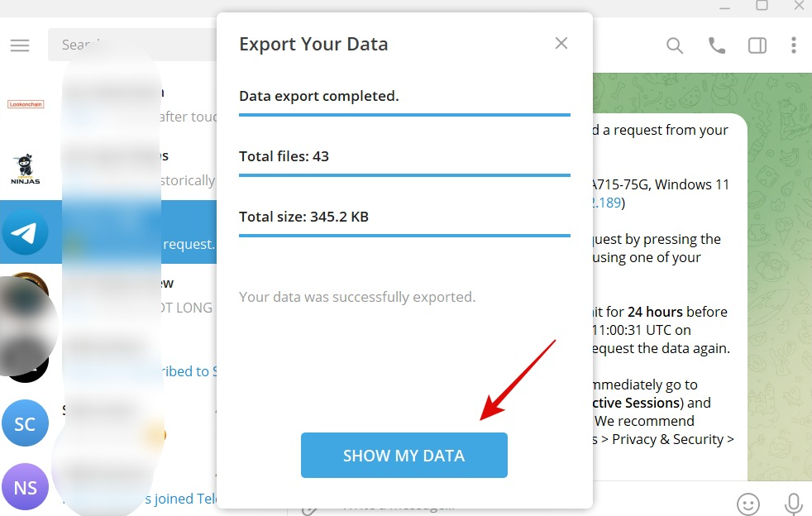Image resolution: width=812 pixels, height=516 pixels.
Task: Open the Crypto Ninjas chat
Action: 108,168
